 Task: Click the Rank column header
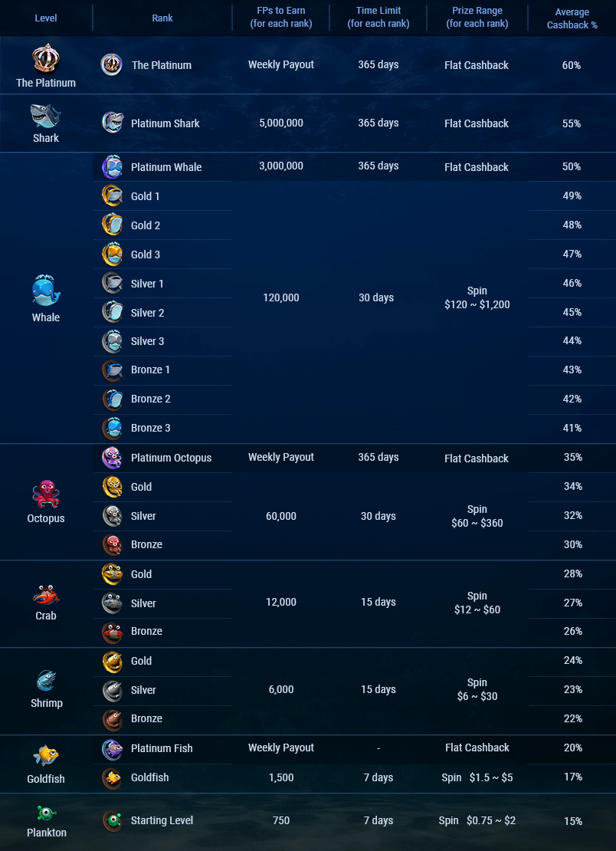coord(162,18)
